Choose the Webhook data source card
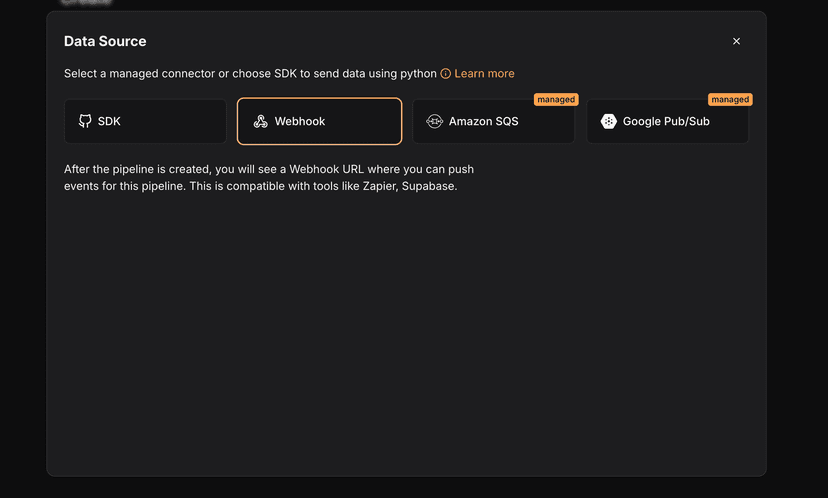This screenshot has width=828, height=498. tap(319, 121)
